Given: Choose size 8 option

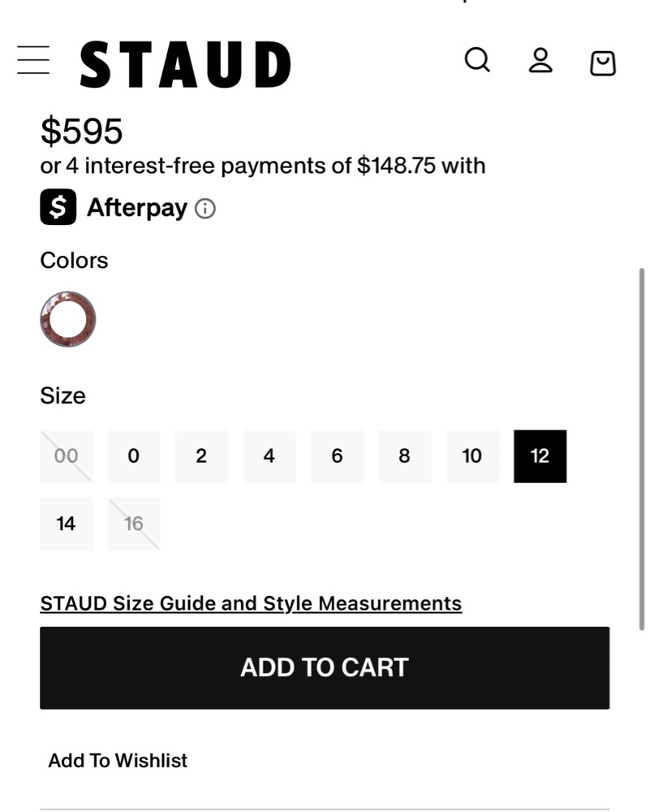Looking at the screenshot, I should click(x=404, y=456).
